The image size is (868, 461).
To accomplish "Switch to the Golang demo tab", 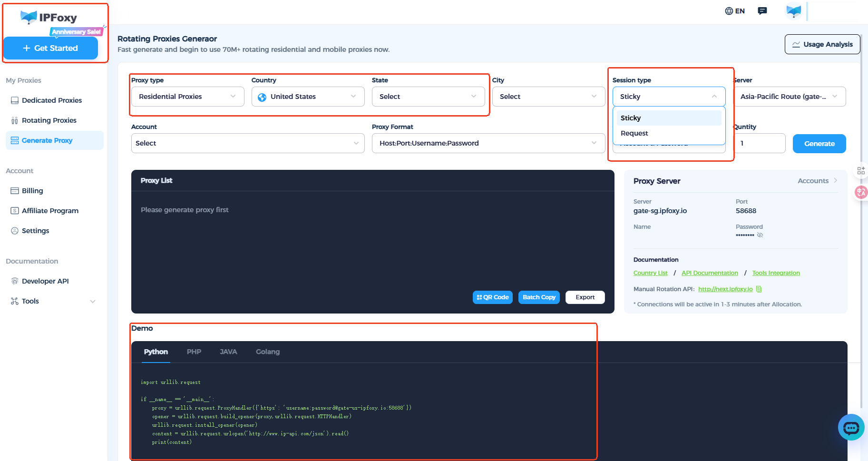I will [268, 352].
